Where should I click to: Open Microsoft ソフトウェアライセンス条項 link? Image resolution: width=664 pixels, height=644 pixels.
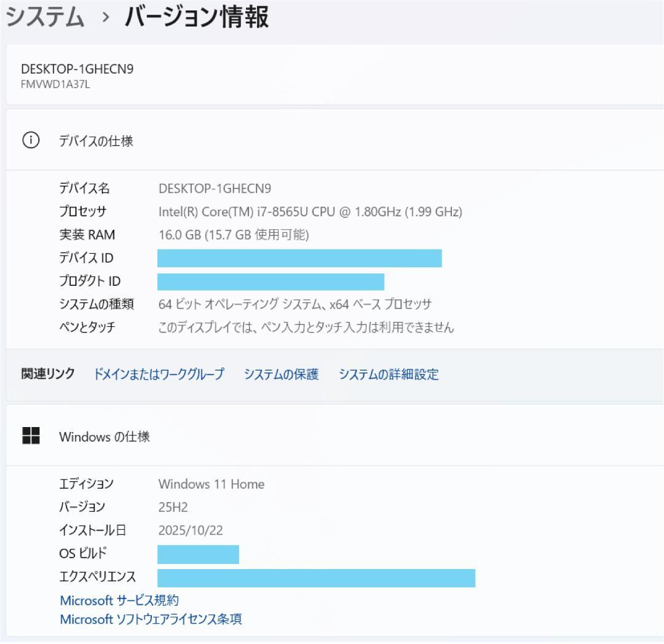pos(151,619)
